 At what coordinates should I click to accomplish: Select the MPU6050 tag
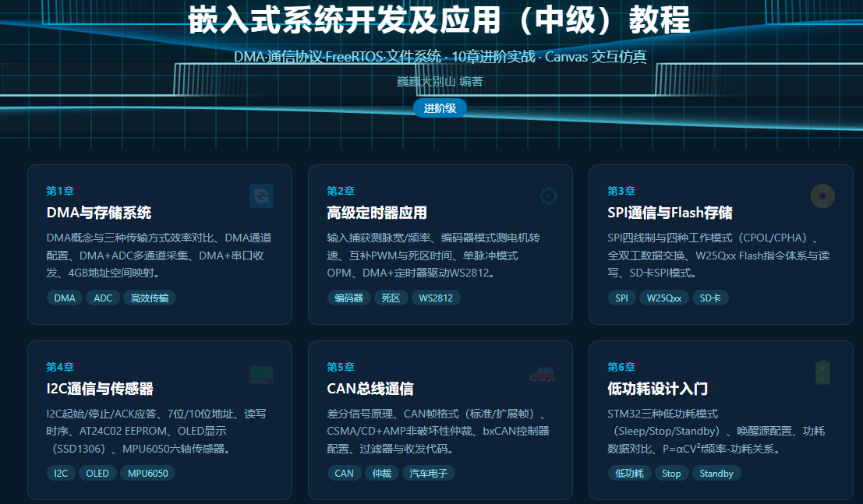tap(147, 473)
